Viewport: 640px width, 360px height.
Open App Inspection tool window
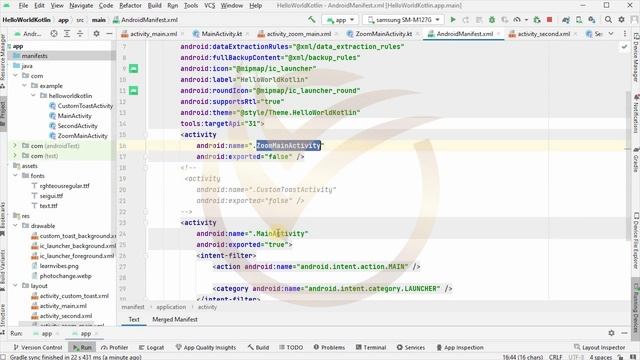click(x=460, y=347)
